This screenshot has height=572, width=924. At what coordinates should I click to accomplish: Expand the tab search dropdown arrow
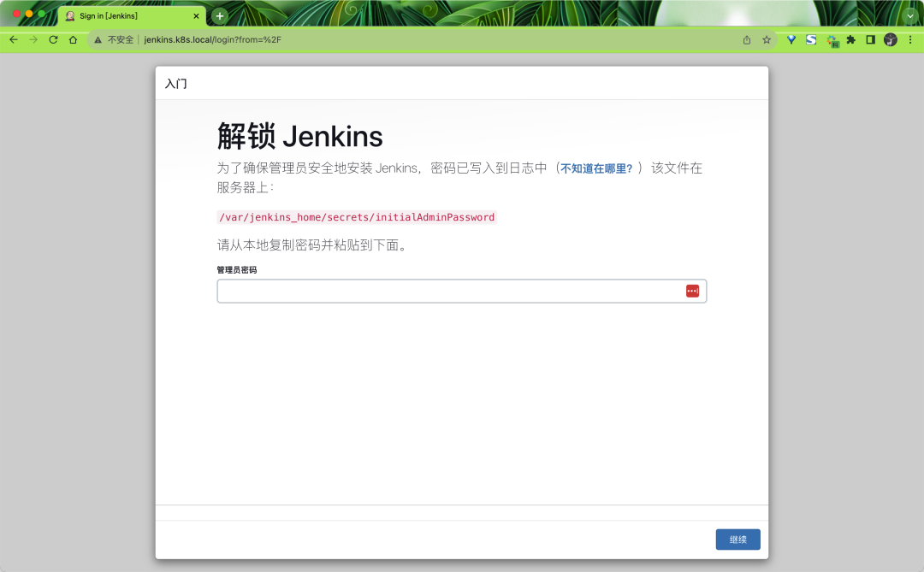910,16
